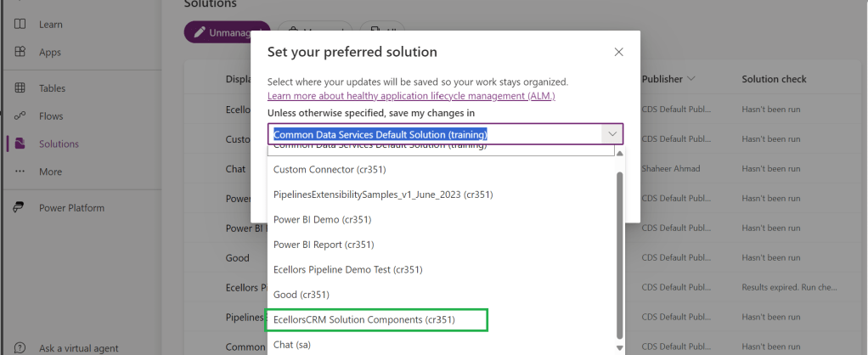Open the Tables grid icon
The height and width of the screenshot is (355, 868).
20,88
